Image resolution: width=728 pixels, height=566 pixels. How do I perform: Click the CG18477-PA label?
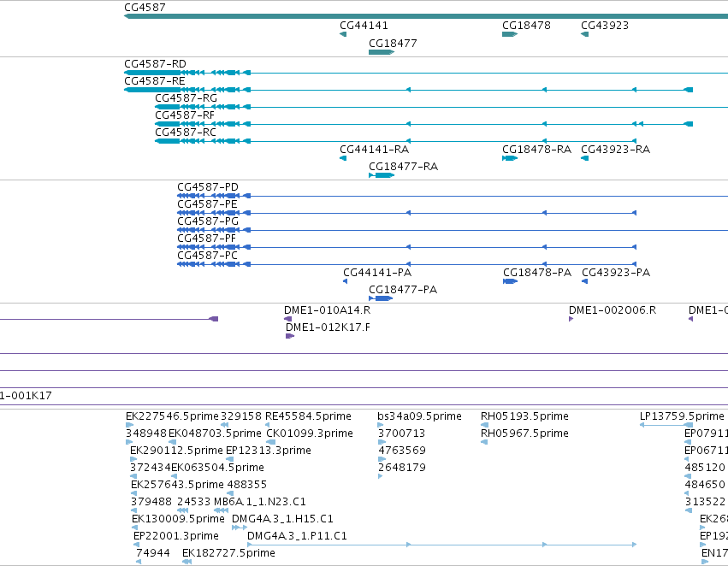click(x=403, y=290)
